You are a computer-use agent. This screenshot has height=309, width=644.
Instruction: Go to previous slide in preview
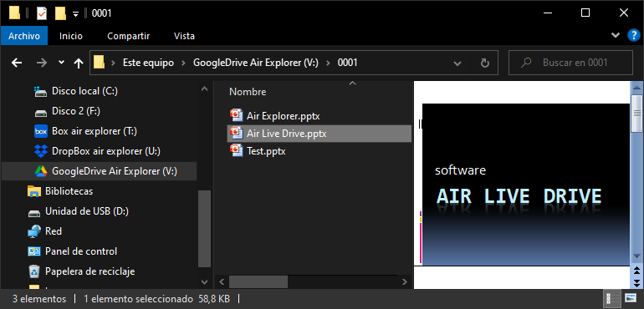coord(636,271)
